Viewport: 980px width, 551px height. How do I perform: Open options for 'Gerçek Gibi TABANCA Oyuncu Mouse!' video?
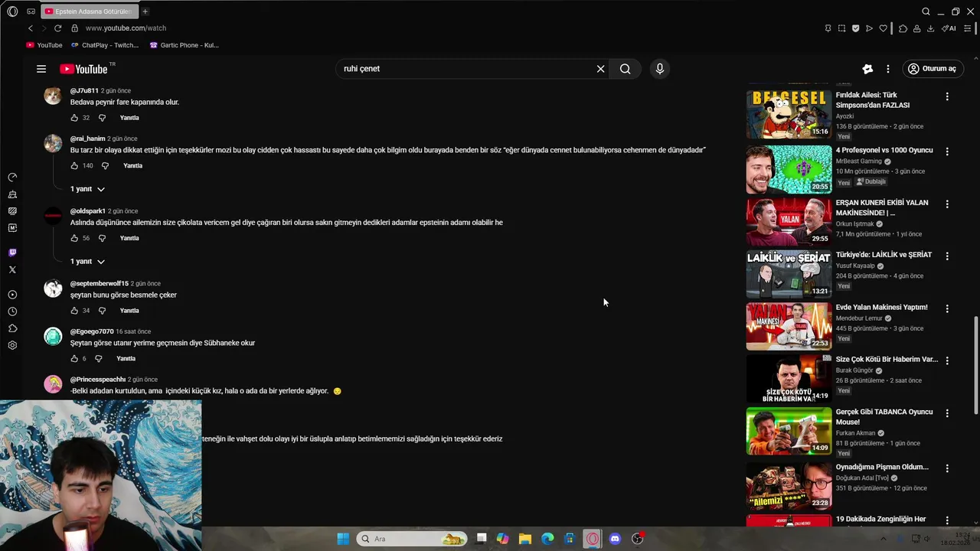pyautogui.click(x=947, y=413)
